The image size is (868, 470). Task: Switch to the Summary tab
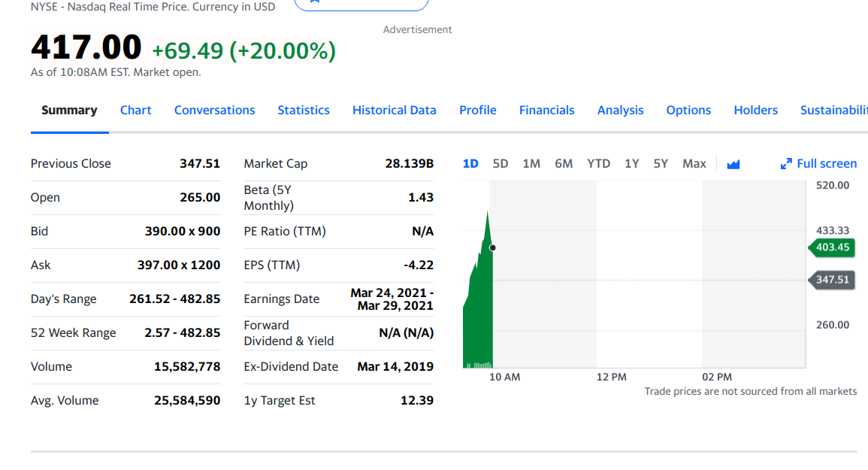(x=69, y=111)
